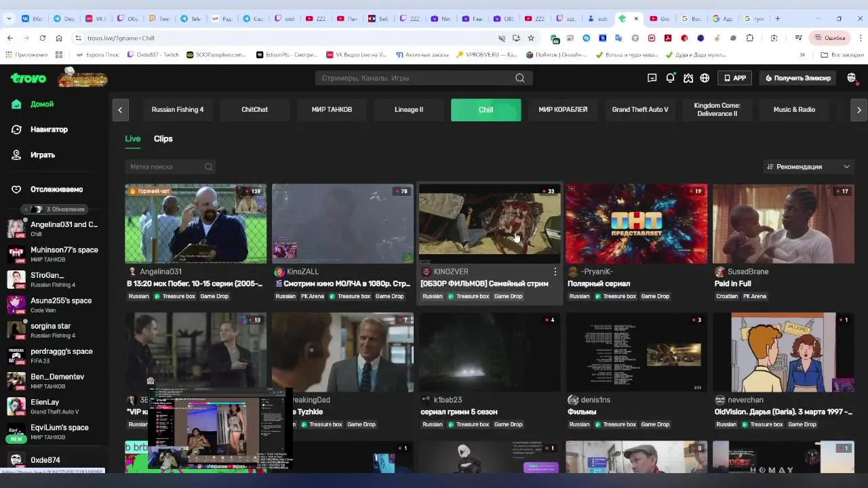The image size is (868, 488).
Task: Open the Polyarny serial title by -PryaniK-
Action: click(599, 284)
